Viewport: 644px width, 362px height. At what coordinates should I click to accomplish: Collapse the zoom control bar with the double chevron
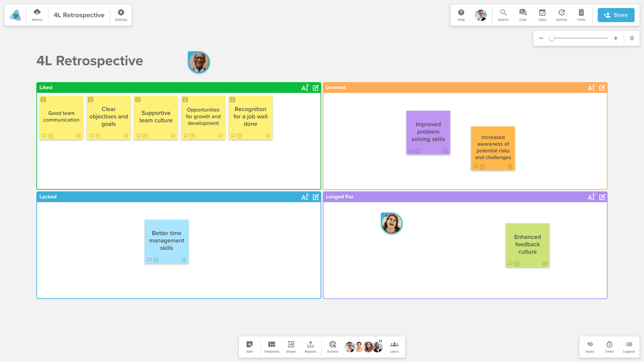point(632,38)
